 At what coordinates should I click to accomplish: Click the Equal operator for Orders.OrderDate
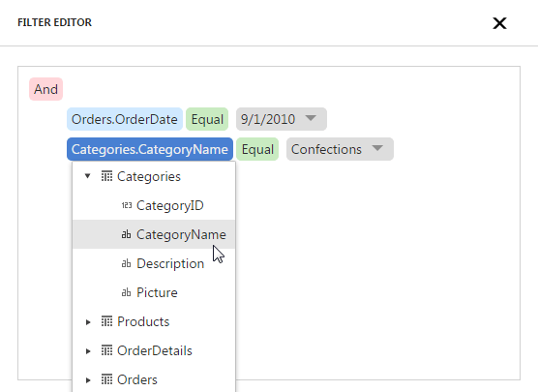207,119
